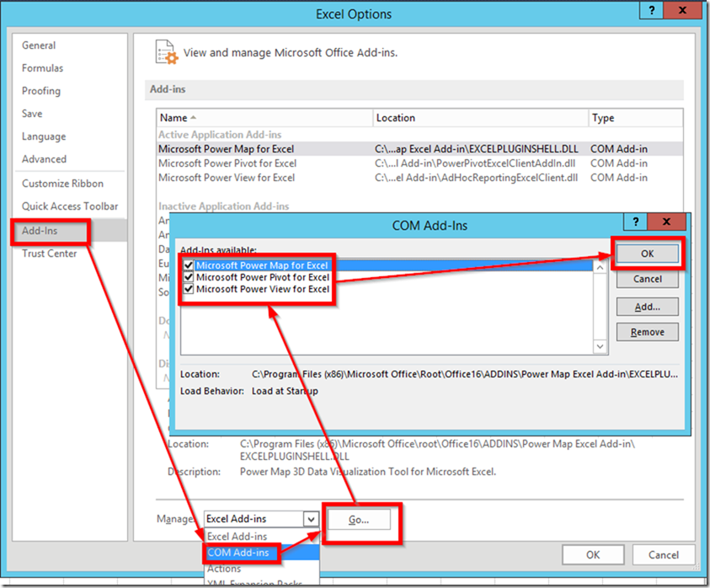Click the Type column header
This screenshot has height=588, width=710.
[636, 118]
